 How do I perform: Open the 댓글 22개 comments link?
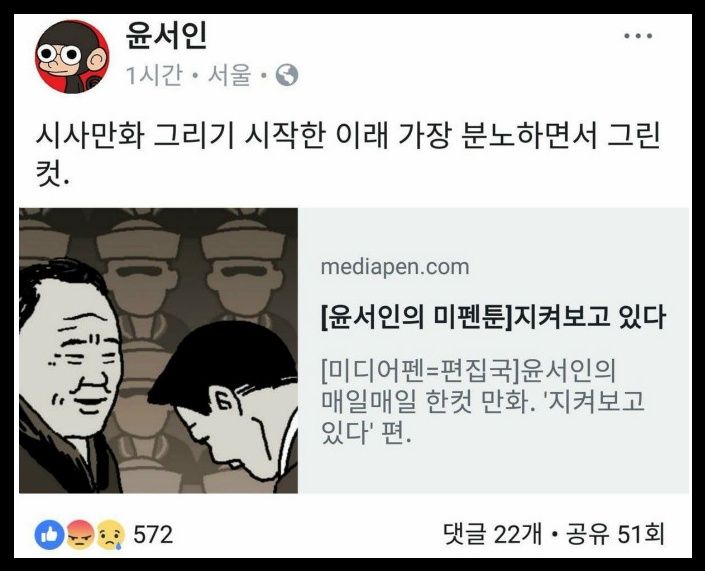(x=492, y=534)
